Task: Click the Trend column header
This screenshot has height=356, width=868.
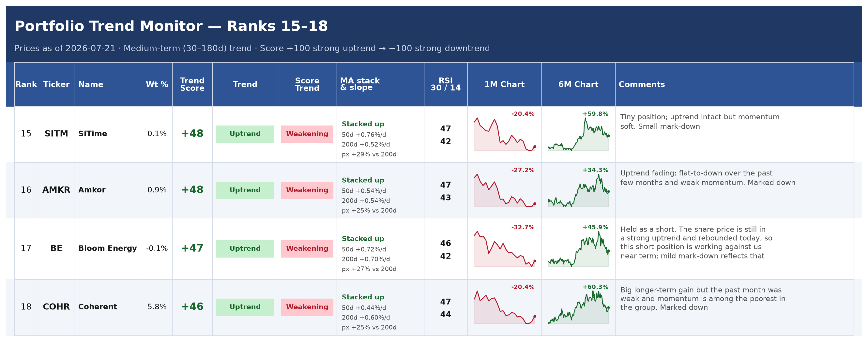Action: click(x=245, y=84)
